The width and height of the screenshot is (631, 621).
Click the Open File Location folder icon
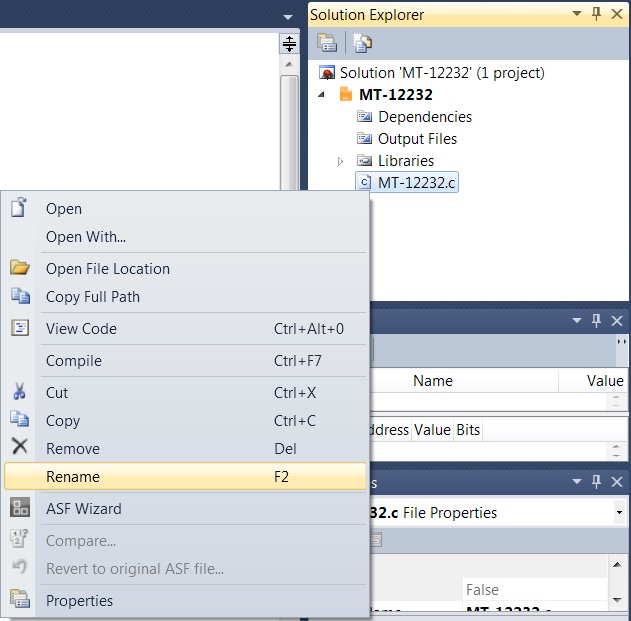coord(20,268)
